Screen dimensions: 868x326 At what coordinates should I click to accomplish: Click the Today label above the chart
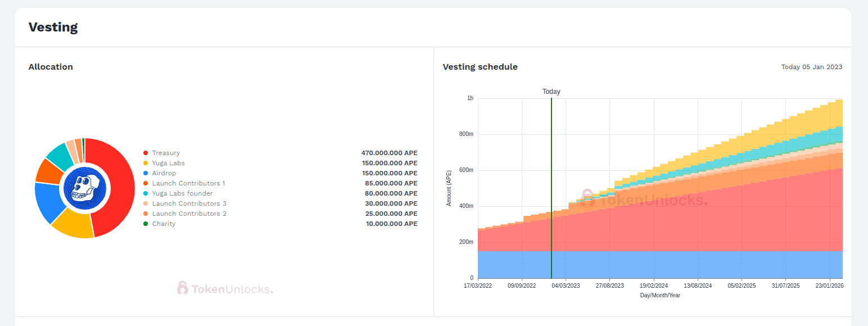(x=551, y=92)
